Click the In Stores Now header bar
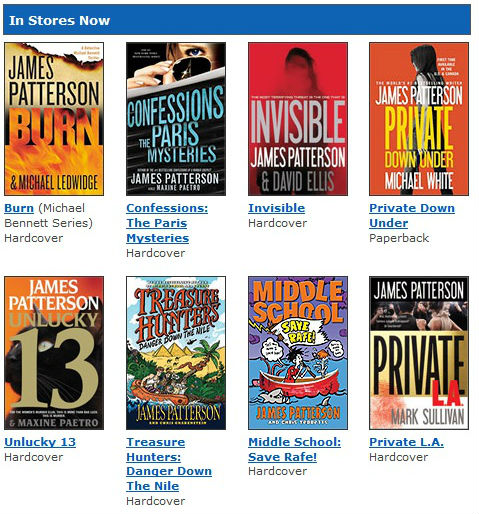The width and height of the screenshot is (479, 514). (237, 20)
